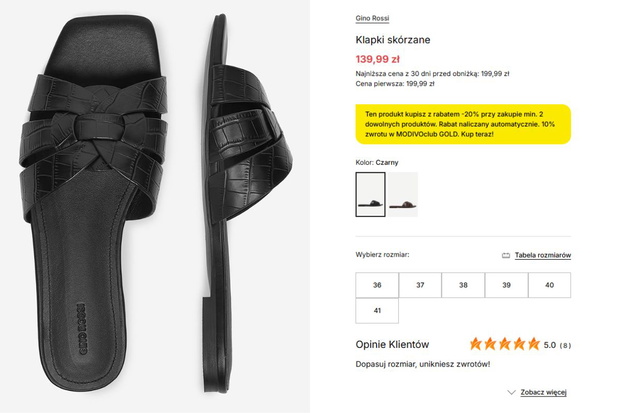Pick size 41
This screenshot has width=620, height=413.
coord(377,311)
